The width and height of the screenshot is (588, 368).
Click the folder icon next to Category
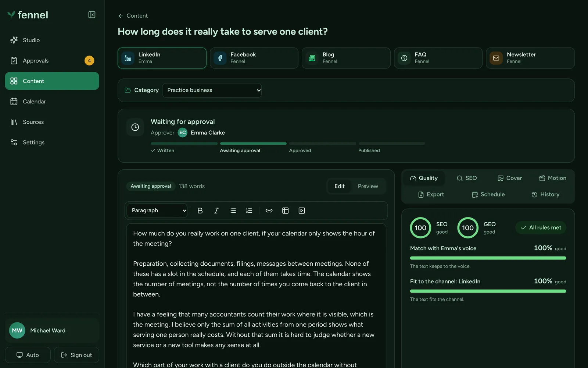pos(128,90)
